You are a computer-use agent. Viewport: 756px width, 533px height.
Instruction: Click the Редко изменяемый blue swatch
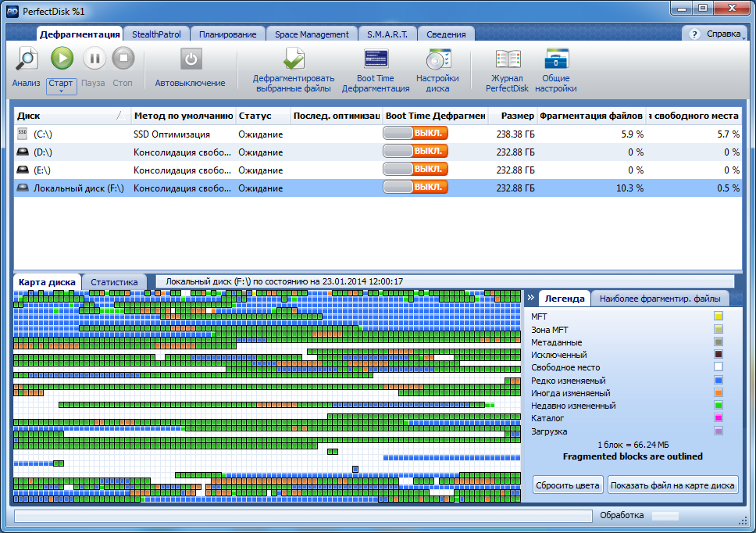[719, 380]
